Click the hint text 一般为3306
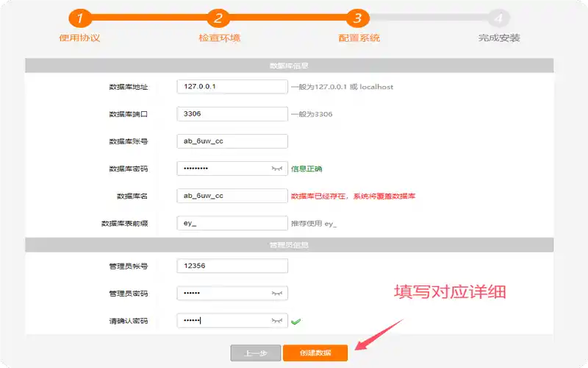 click(312, 114)
